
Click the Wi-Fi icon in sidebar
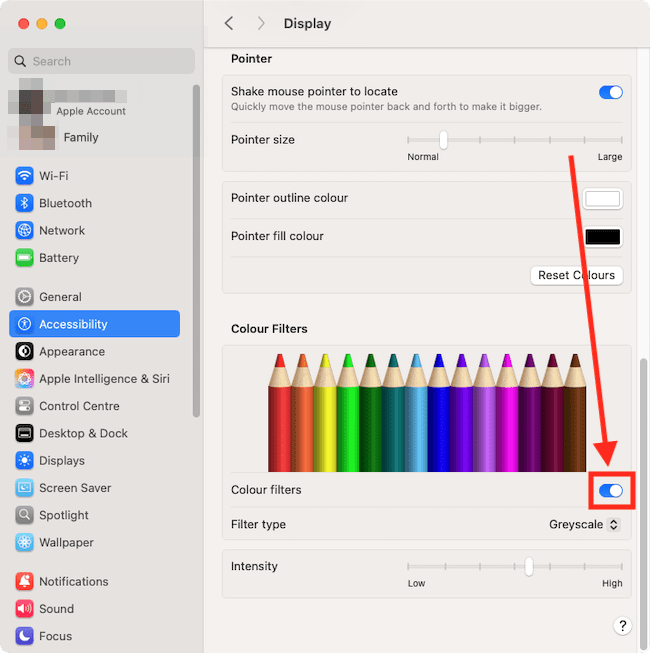(25, 176)
